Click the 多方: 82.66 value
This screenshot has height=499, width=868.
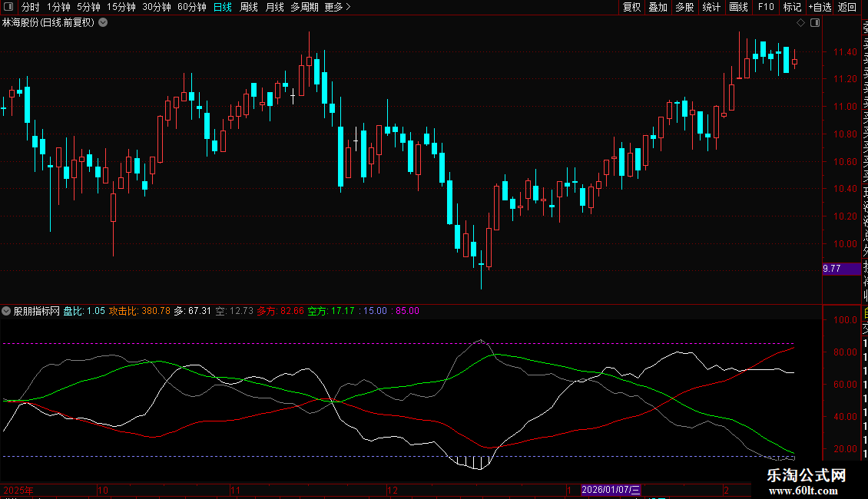click(280, 311)
